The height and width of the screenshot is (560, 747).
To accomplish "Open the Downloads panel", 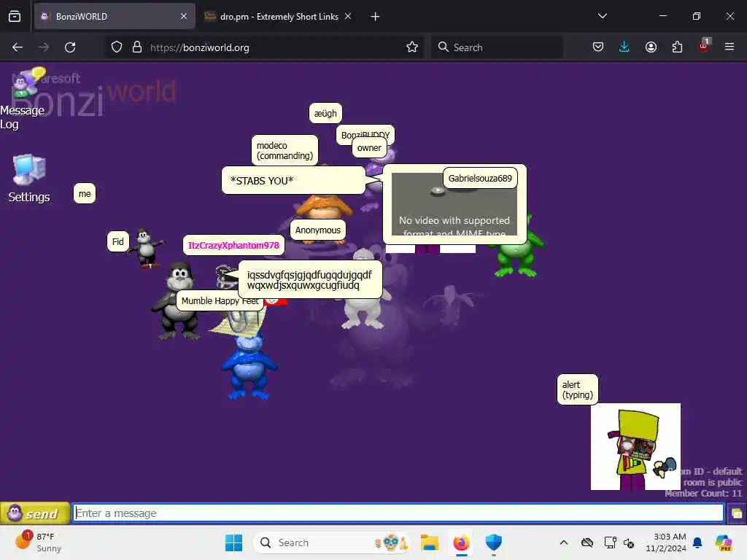I will 624,47.
